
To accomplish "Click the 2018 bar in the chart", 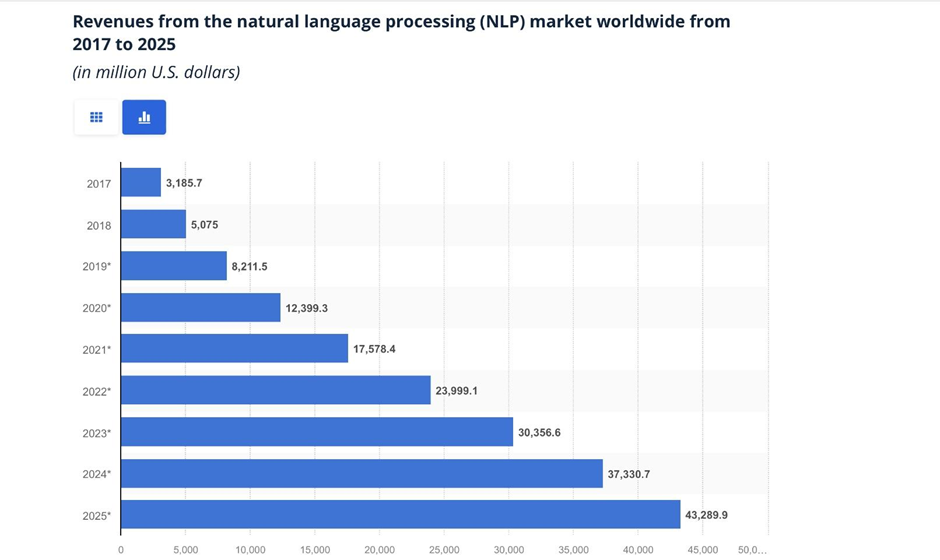I will (153, 224).
